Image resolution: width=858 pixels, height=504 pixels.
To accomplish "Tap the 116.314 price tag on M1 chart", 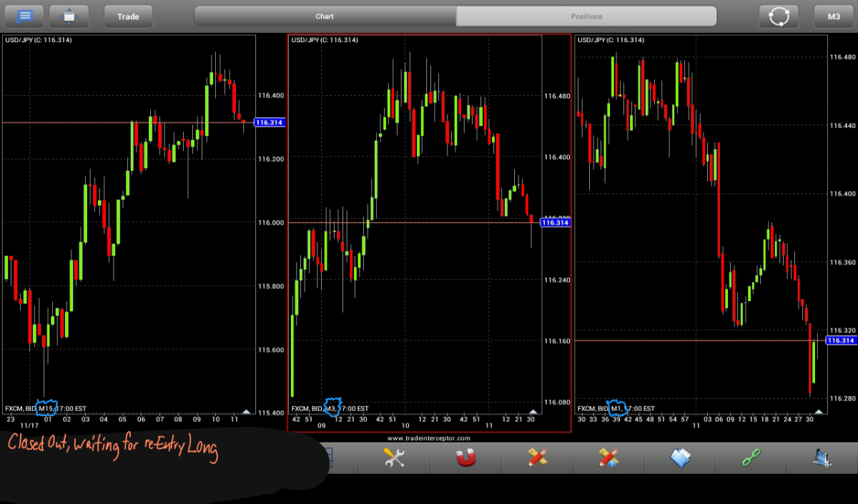I will coord(842,340).
